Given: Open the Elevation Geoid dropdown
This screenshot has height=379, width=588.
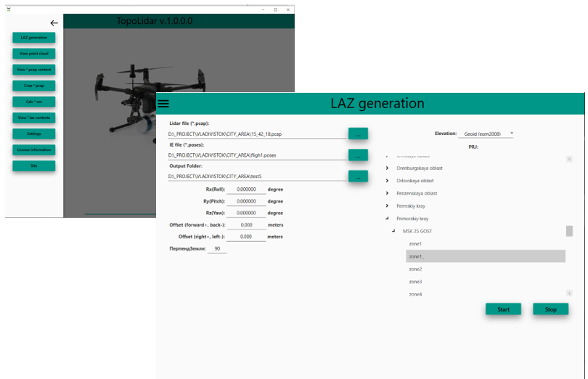Looking at the screenshot, I should (x=486, y=134).
